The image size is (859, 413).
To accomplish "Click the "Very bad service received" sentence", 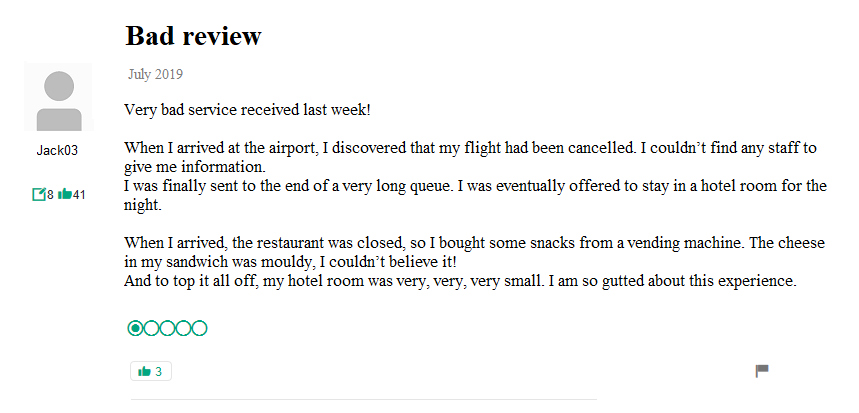I will tap(247, 108).
